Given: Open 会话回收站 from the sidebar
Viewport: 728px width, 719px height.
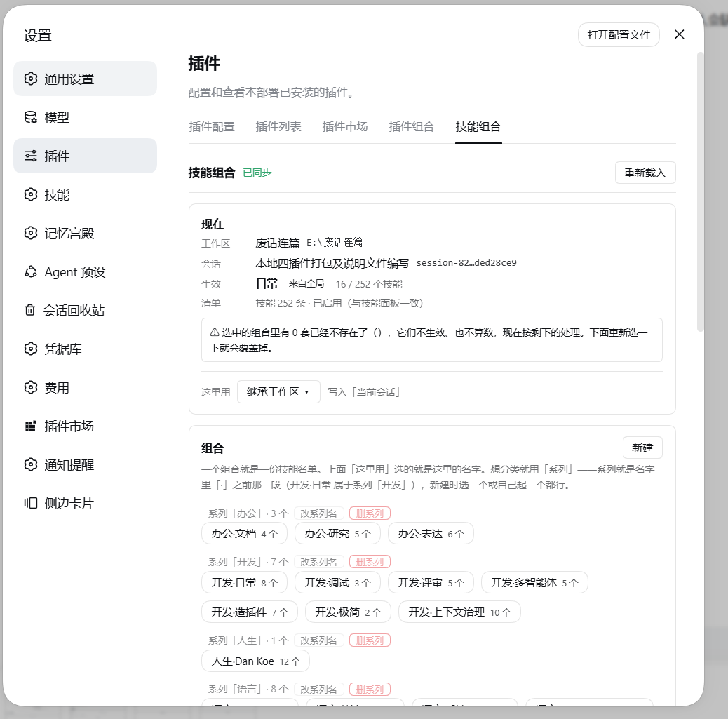Looking at the screenshot, I should coord(85,310).
